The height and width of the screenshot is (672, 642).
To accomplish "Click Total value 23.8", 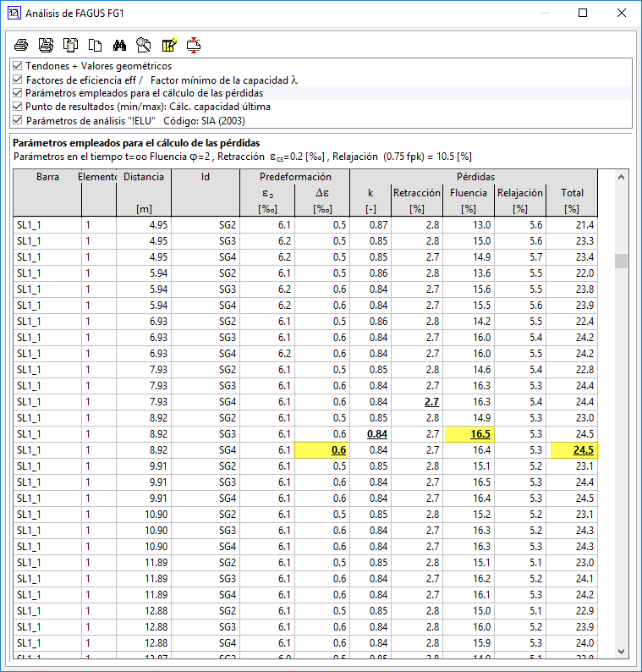I will [x=584, y=289].
